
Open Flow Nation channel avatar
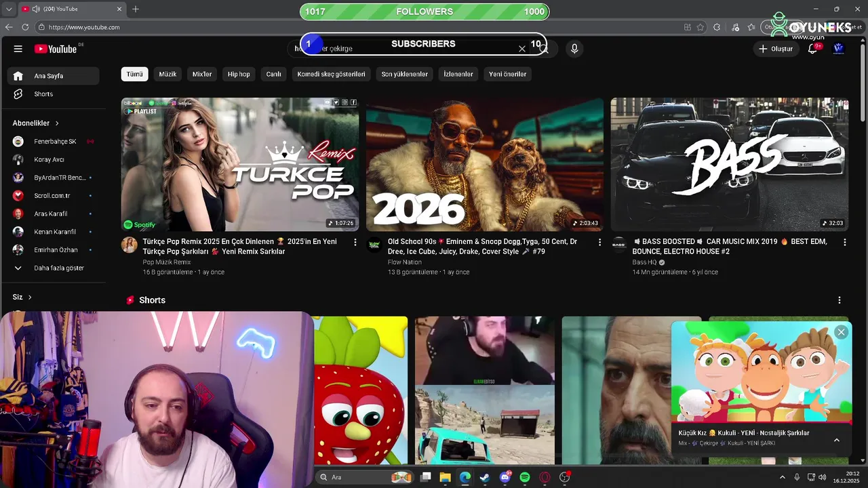point(374,245)
